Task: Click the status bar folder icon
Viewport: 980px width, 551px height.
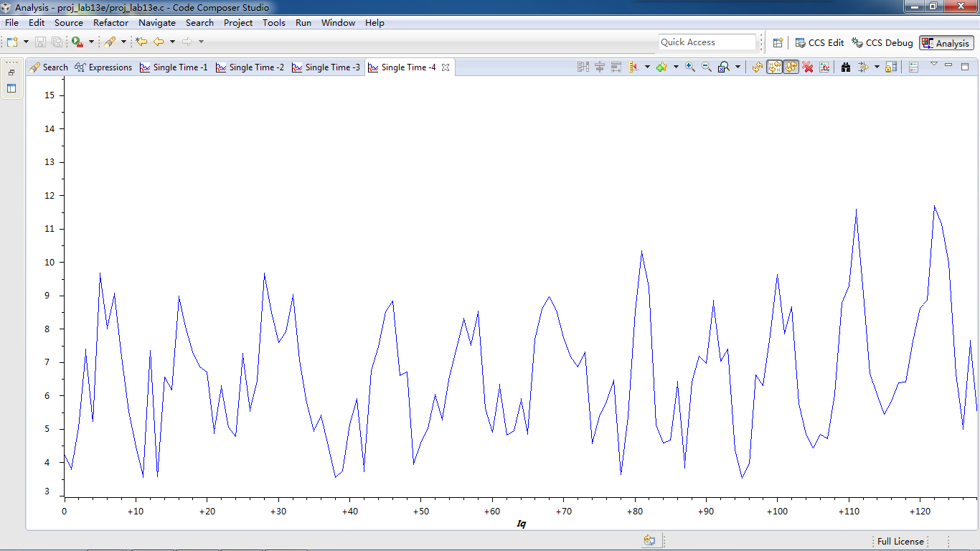Action: click(x=649, y=541)
